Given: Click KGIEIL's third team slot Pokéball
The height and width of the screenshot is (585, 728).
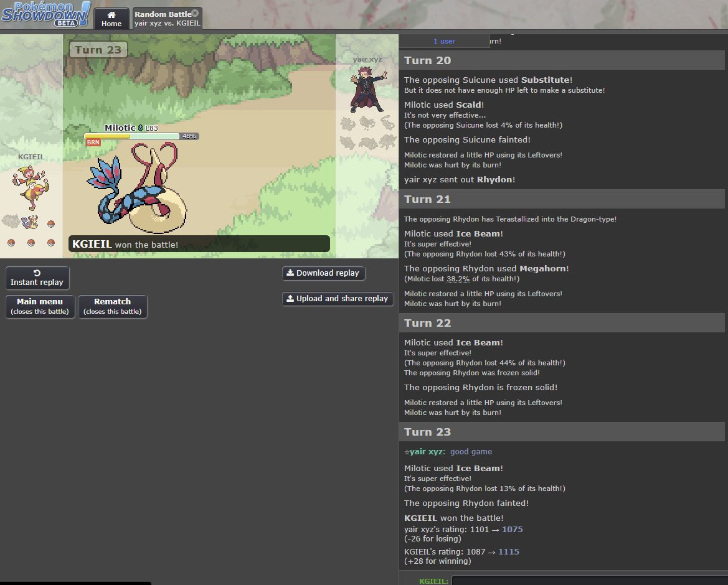Looking at the screenshot, I should coord(51,224).
